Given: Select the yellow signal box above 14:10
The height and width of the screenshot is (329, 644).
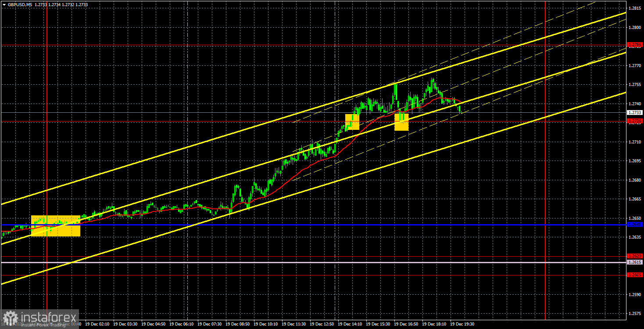Looking at the screenshot, I should [352, 122].
